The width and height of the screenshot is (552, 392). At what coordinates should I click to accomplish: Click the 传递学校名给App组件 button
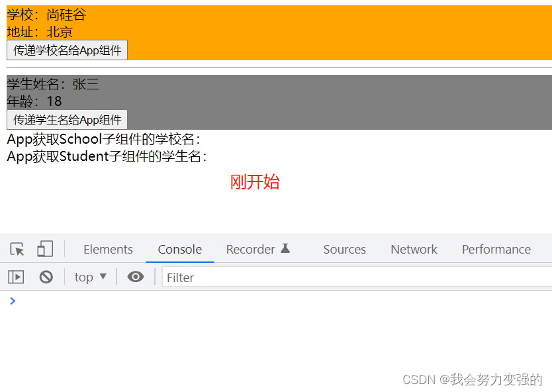pos(68,50)
